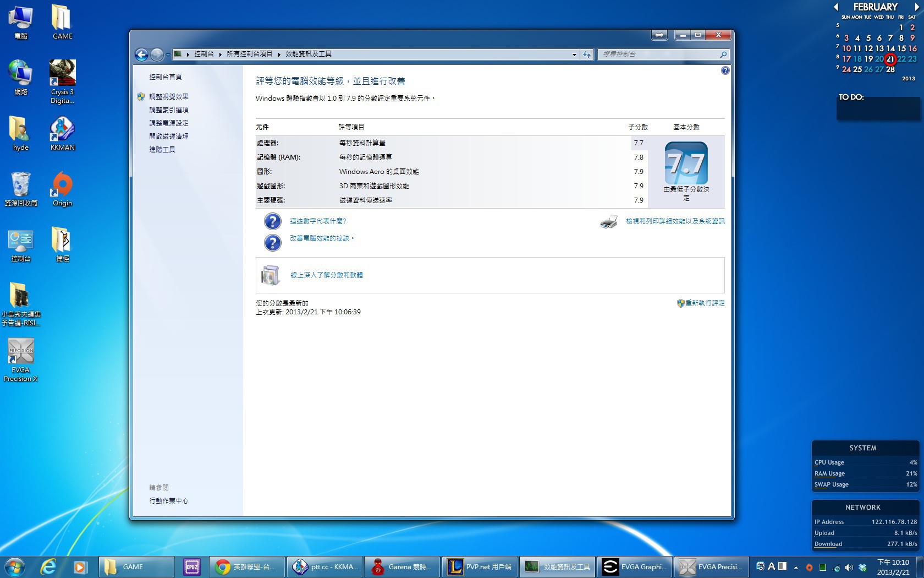Open 檢視和列印詳細效能以及系統資訊 link
This screenshot has width=924, height=578.
click(x=675, y=221)
